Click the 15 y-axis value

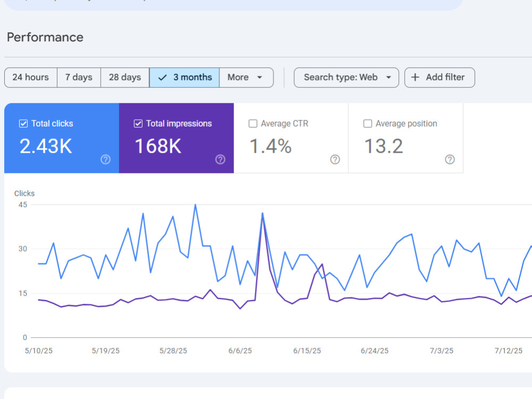[x=23, y=293]
